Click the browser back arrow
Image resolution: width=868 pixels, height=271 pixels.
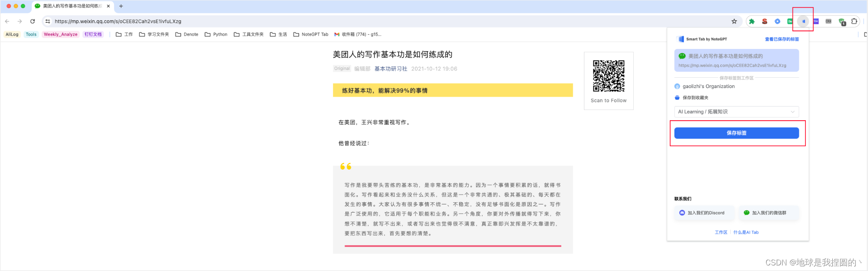point(7,21)
